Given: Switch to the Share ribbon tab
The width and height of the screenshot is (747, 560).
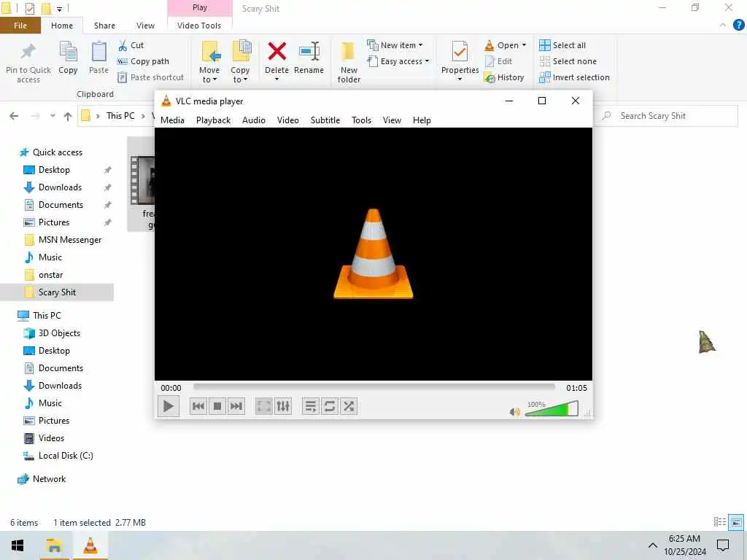Looking at the screenshot, I should [x=104, y=26].
